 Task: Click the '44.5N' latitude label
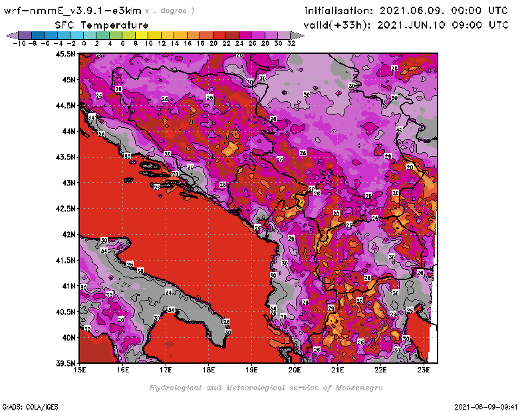[x=65, y=105]
